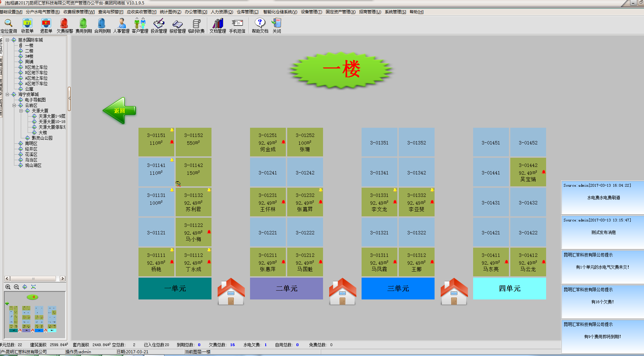Collapse the 云岩区 tree node
The height and width of the screenshot is (356, 644).
[14, 105]
